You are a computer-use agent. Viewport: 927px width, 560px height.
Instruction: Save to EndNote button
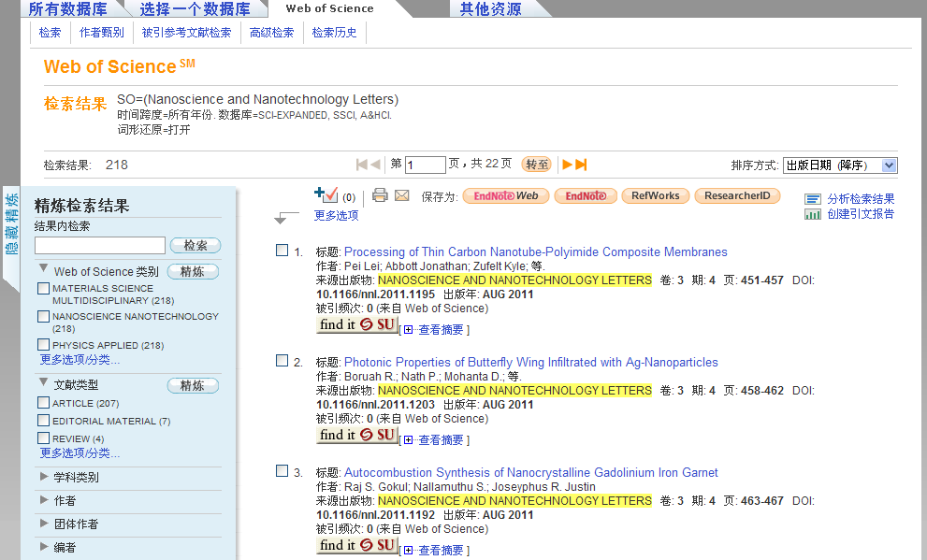586,196
